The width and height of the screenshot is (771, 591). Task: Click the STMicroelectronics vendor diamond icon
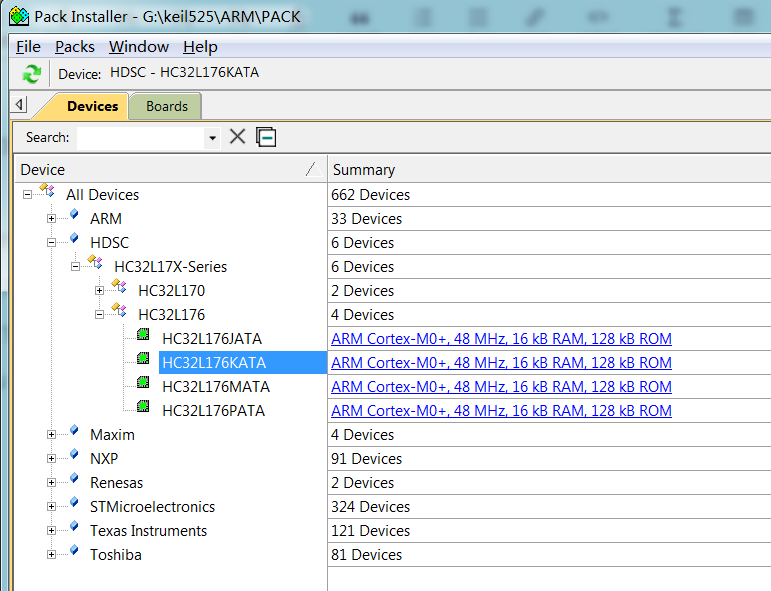point(74,502)
